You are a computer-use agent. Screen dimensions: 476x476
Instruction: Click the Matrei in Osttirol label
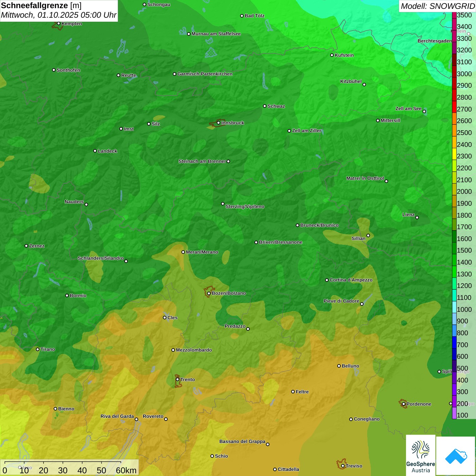click(365, 178)
